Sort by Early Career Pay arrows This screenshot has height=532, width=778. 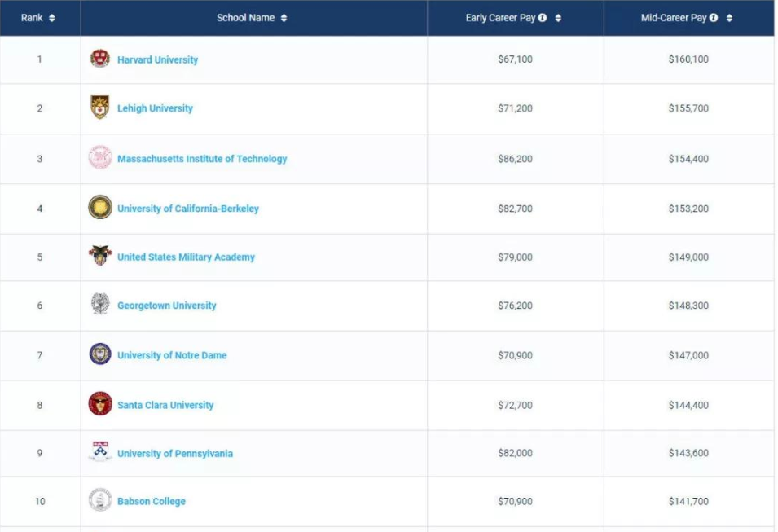point(558,18)
